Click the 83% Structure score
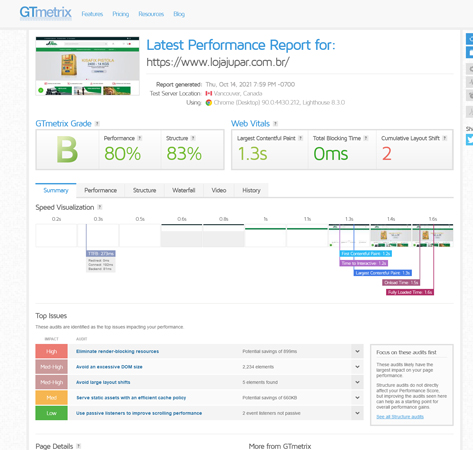The height and width of the screenshot is (450, 473). pyautogui.click(x=184, y=154)
